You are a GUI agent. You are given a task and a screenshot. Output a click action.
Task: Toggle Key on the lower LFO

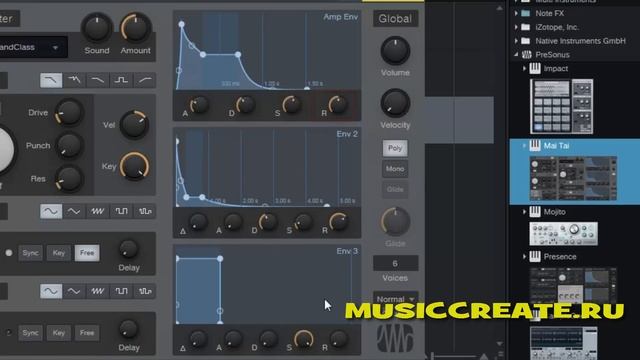(x=59, y=333)
